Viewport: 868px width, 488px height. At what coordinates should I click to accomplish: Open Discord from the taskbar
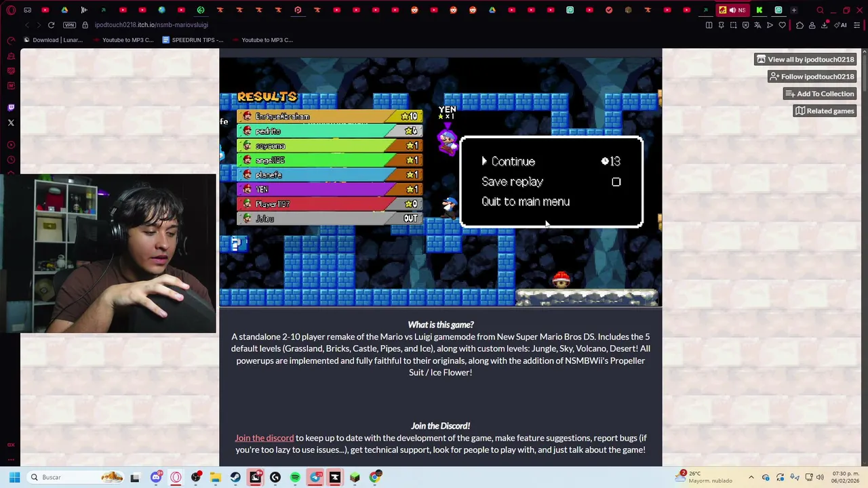[156, 477]
